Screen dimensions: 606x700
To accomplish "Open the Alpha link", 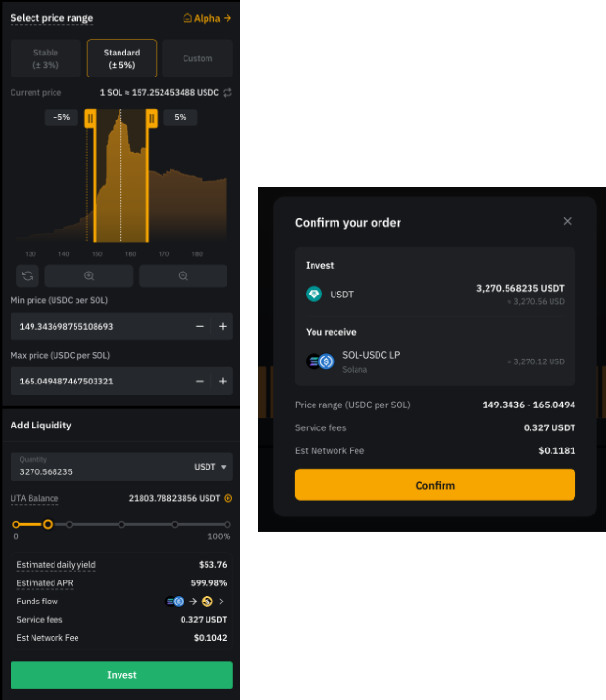I will [206, 18].
